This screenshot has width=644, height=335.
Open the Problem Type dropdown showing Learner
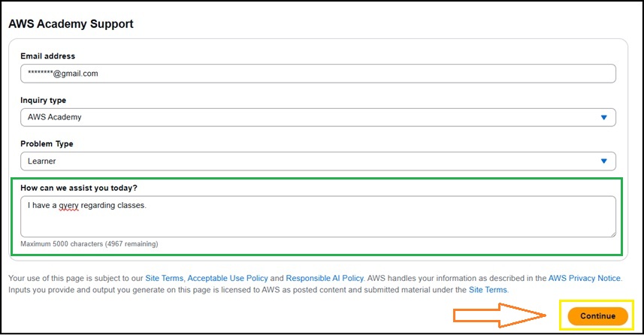(318, 161)
